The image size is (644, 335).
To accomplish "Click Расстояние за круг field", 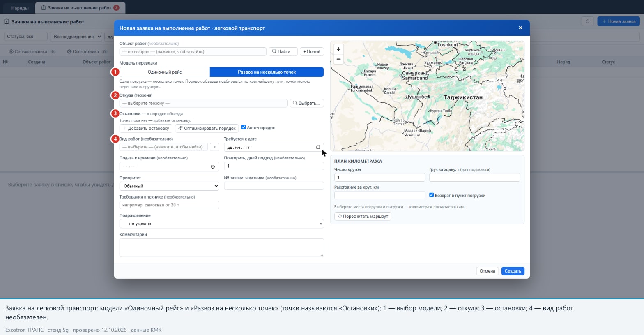I will (x=380, y=195).
